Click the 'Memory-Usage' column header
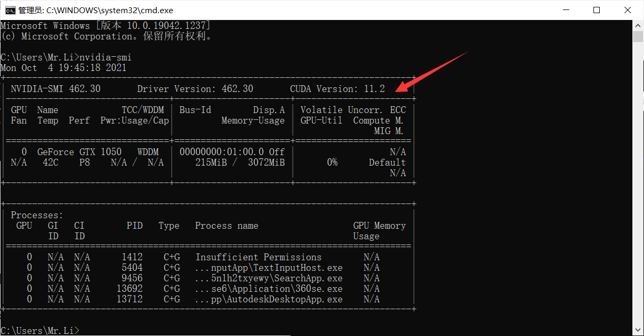Screen dimensions: 644x336 [x=253, y=120]
